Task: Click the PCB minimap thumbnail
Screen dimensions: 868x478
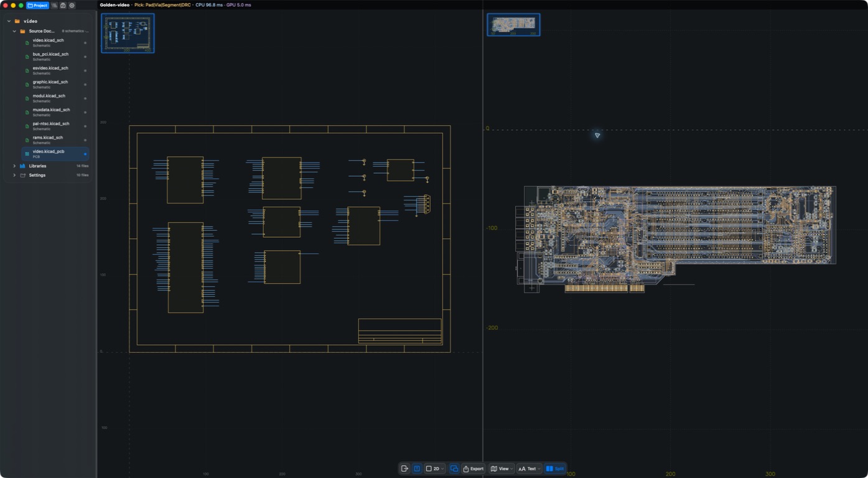Action: pyautogui.click(x=513, y=25)
